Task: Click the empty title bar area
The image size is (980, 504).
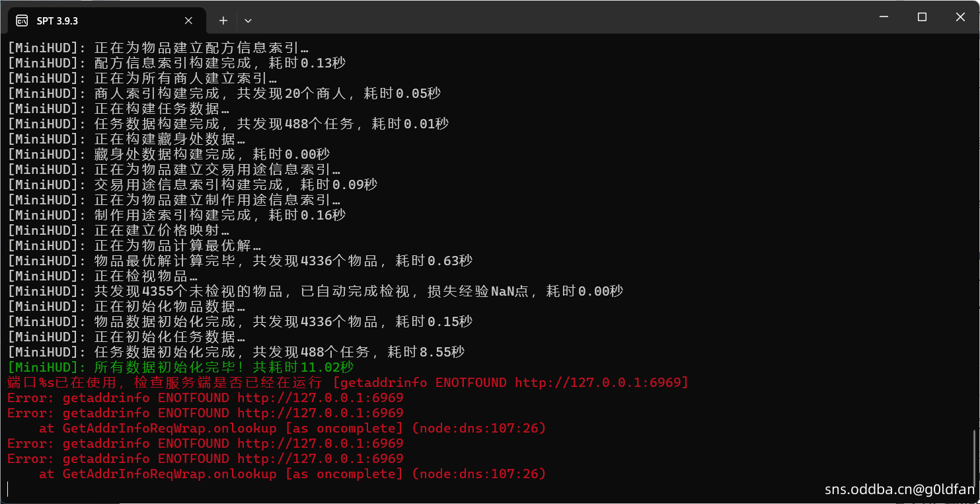Action: [529, 17]
